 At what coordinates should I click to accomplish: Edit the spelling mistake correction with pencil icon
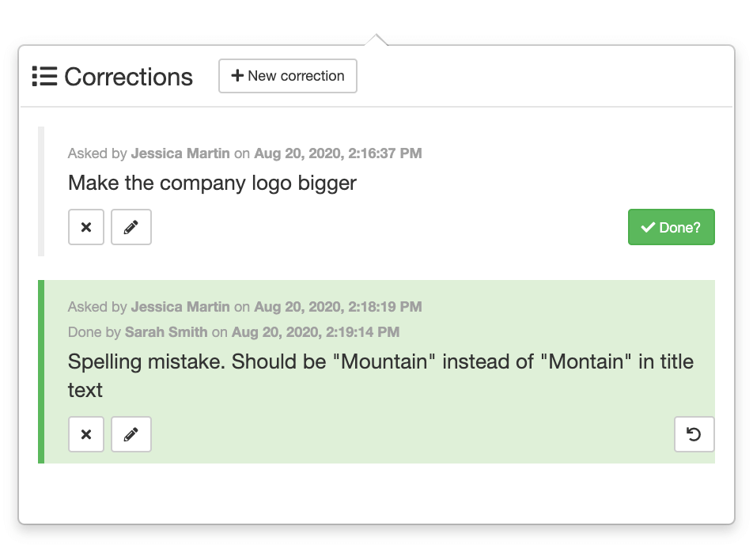click(131, 434)
